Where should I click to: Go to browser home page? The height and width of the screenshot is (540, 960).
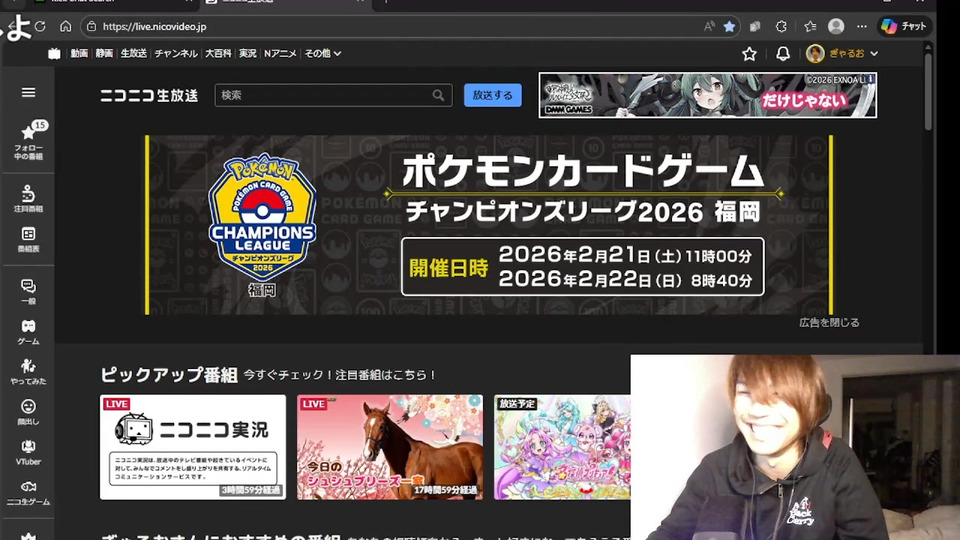pyautogui.click(x=66, y=26)
